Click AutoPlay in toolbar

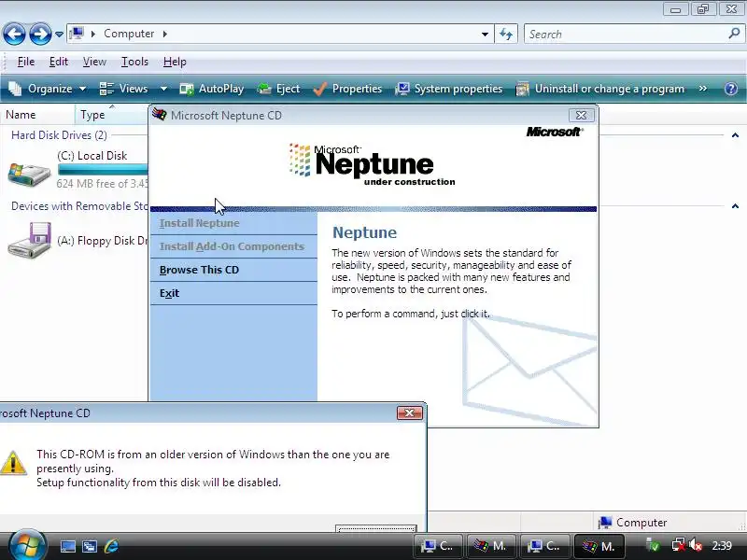point(212,89)
